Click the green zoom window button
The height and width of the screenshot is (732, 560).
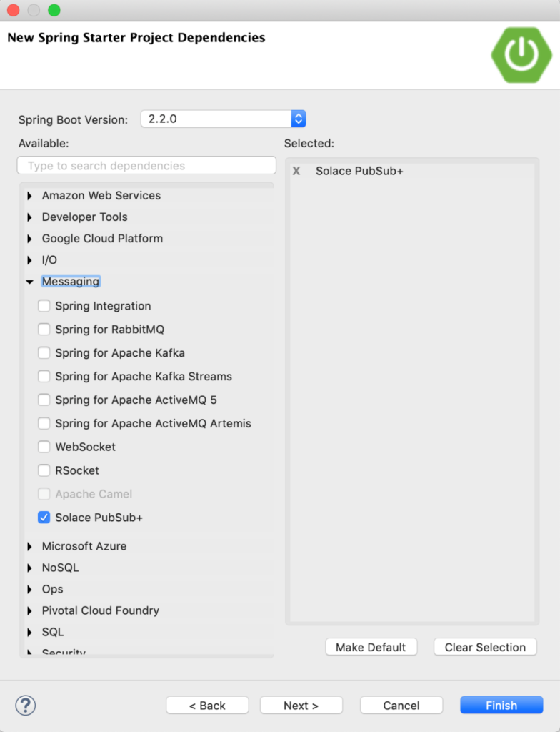[x=54, y=10]
